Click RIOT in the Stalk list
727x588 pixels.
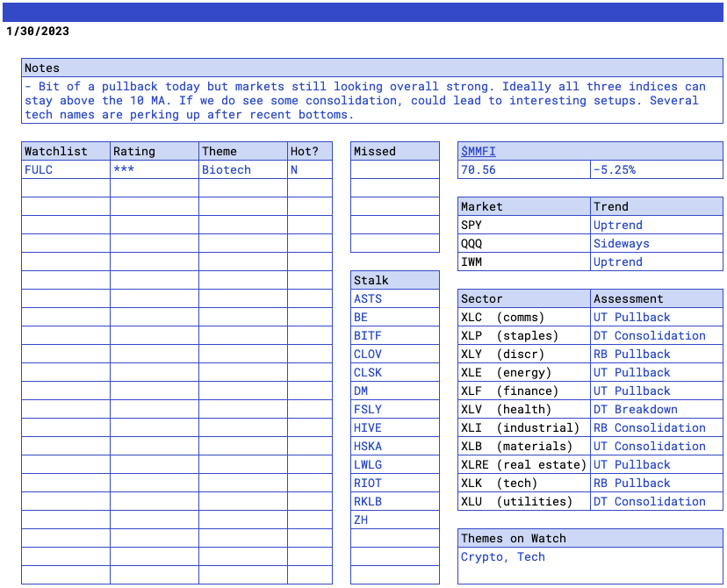coord(395,483)
